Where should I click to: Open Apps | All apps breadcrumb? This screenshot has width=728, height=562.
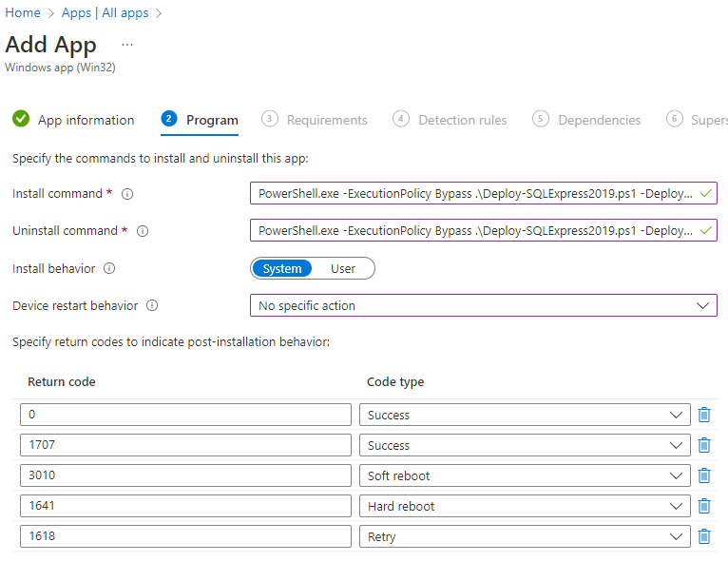click(105, 12)
